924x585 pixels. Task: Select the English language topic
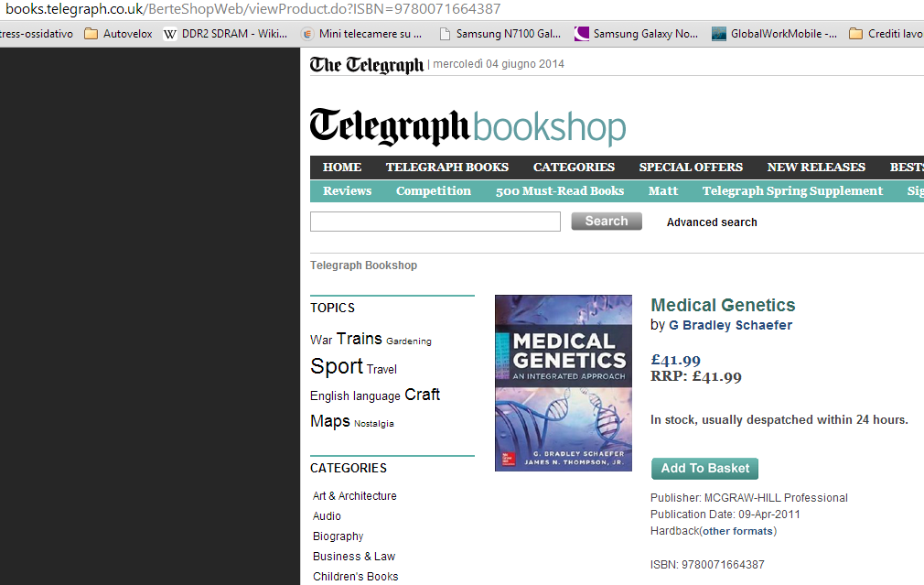click(355, 395)
